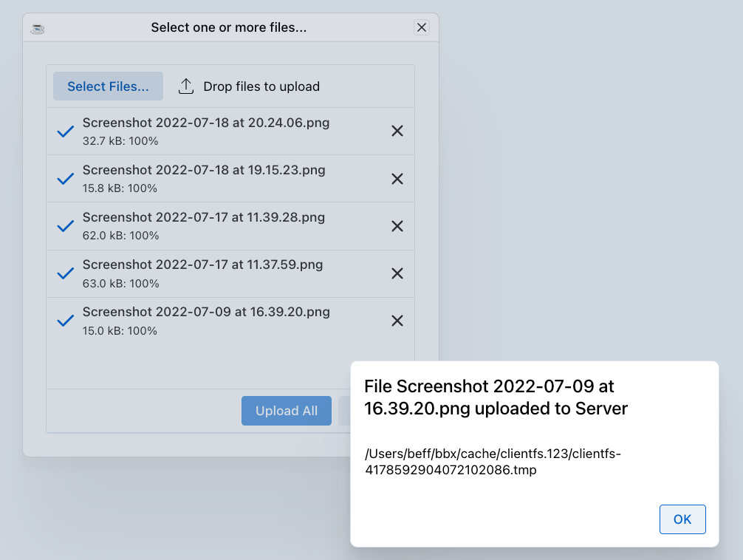Click the app icon in the dialog title bar

pos(37,28)
